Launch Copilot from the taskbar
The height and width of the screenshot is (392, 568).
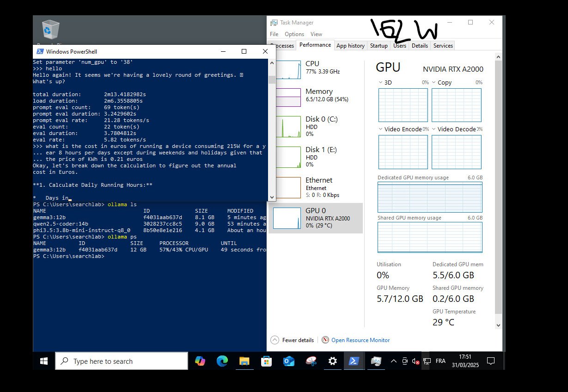[x=200, y=361]
